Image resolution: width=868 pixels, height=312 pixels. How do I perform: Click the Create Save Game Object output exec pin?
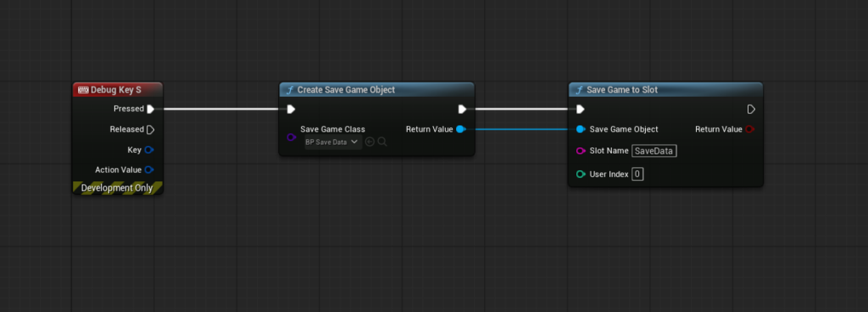(462, 109)
